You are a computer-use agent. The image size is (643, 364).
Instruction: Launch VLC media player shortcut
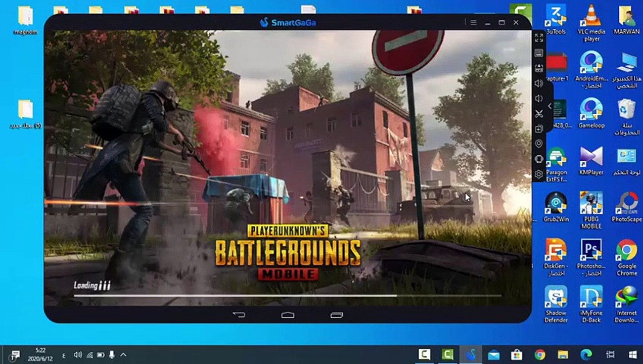point(591,23)
